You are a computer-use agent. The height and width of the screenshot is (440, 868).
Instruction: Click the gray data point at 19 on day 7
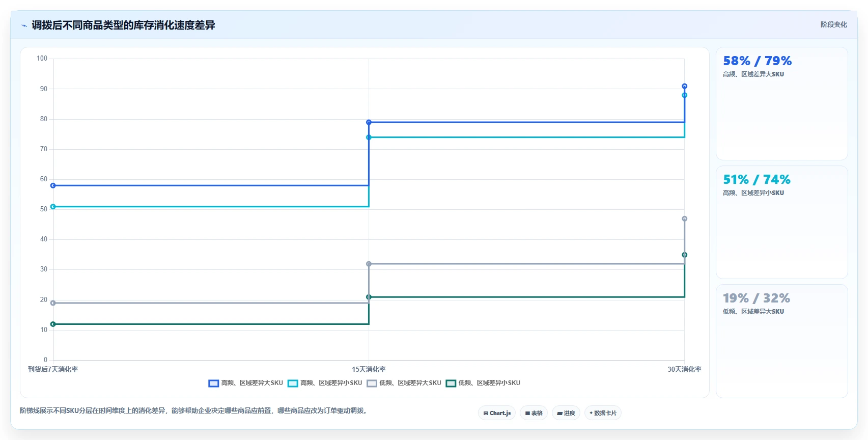[x=53, y=303]
